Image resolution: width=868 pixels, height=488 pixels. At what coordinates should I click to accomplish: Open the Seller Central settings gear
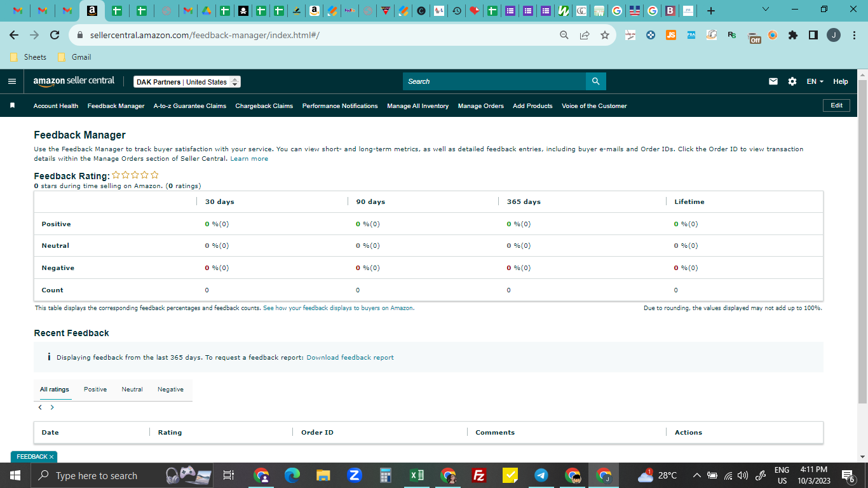[x=792, y=81]
